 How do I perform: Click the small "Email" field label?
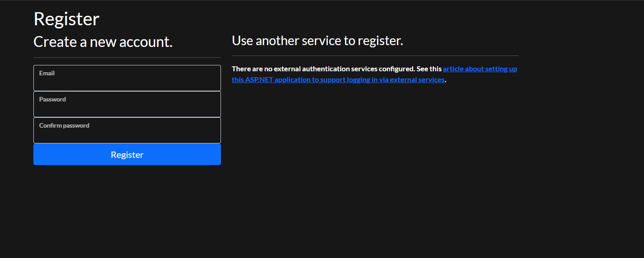[x=47, y=73]
